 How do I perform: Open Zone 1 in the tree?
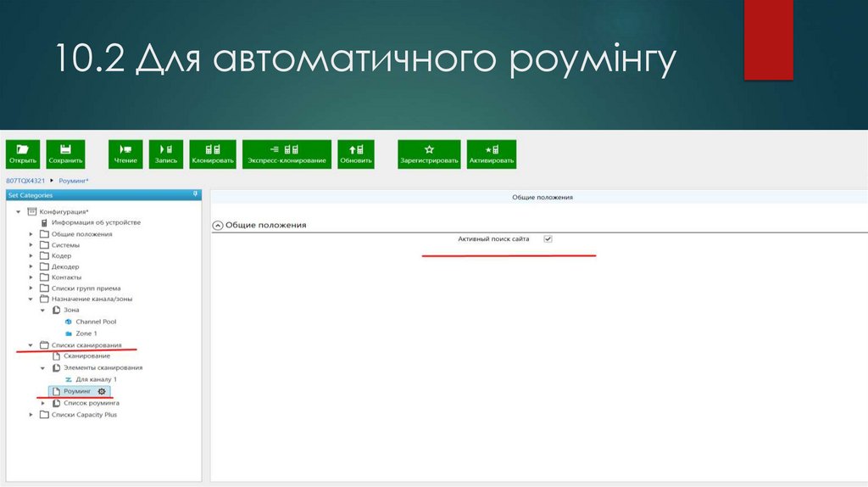coord(86,333)
